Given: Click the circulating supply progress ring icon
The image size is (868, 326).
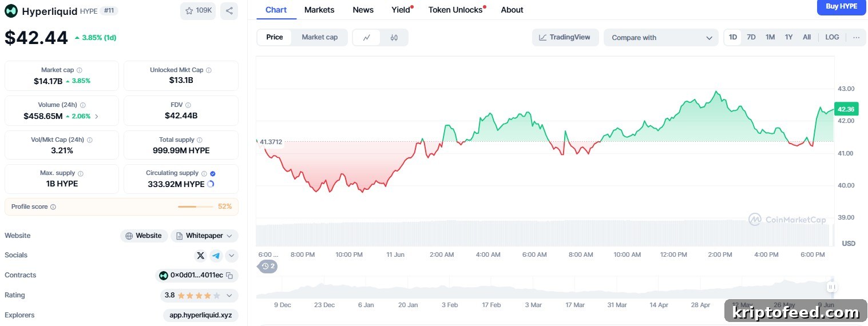Looking at the screenshot, I should pos(210,184).
